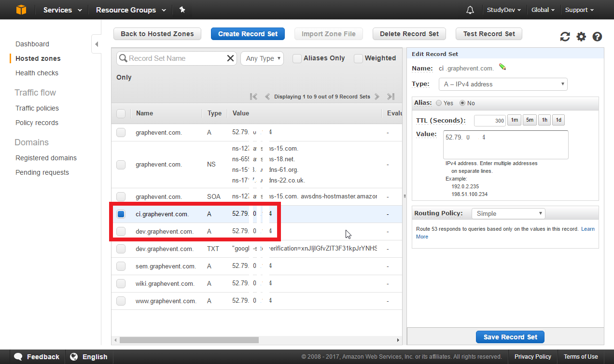This screenshot has height=364, width=614.
Task: Open the record Type dropdown
Action: click(x=503, y=84)
